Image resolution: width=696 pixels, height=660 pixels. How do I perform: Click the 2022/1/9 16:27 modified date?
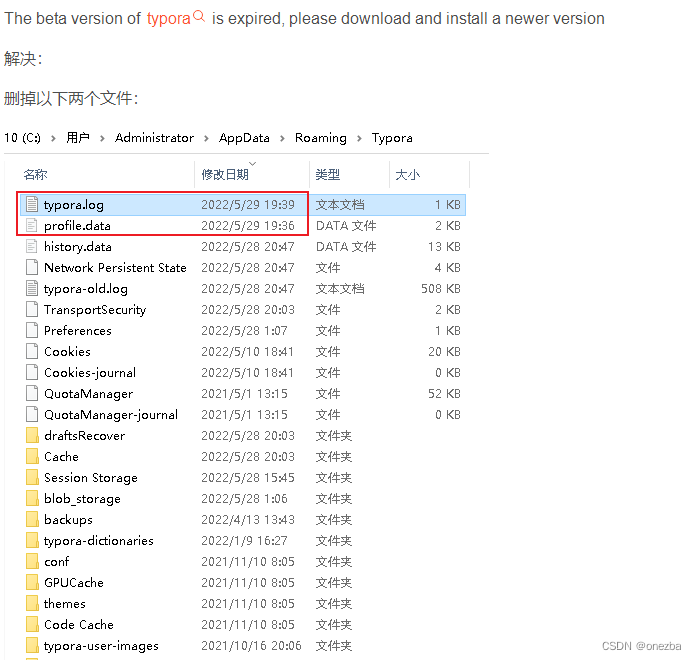click(244, 541)
